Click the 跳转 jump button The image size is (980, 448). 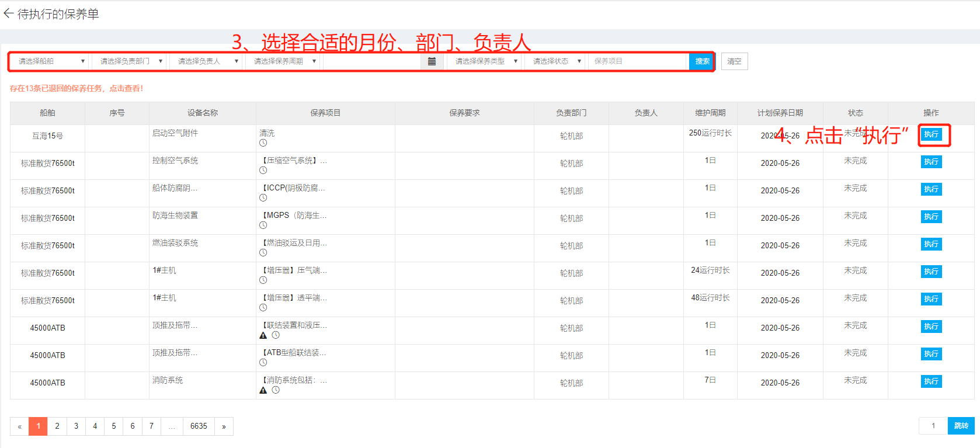[x=961, y=426]
